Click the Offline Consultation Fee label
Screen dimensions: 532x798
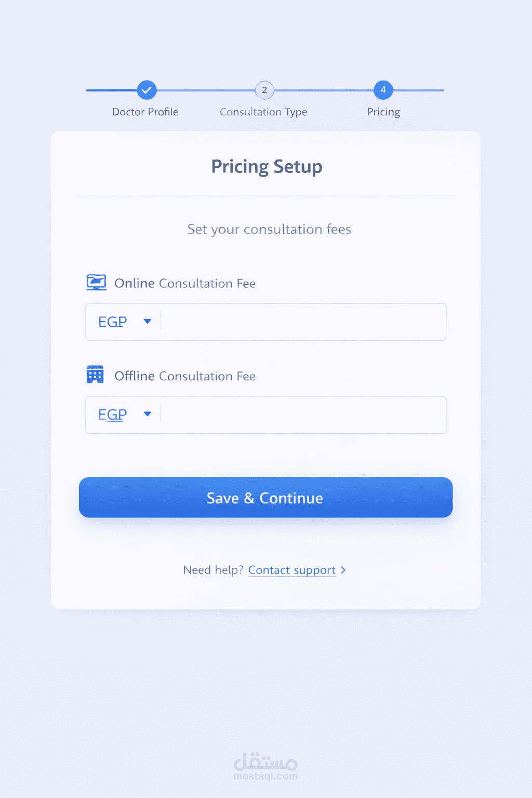185,376
